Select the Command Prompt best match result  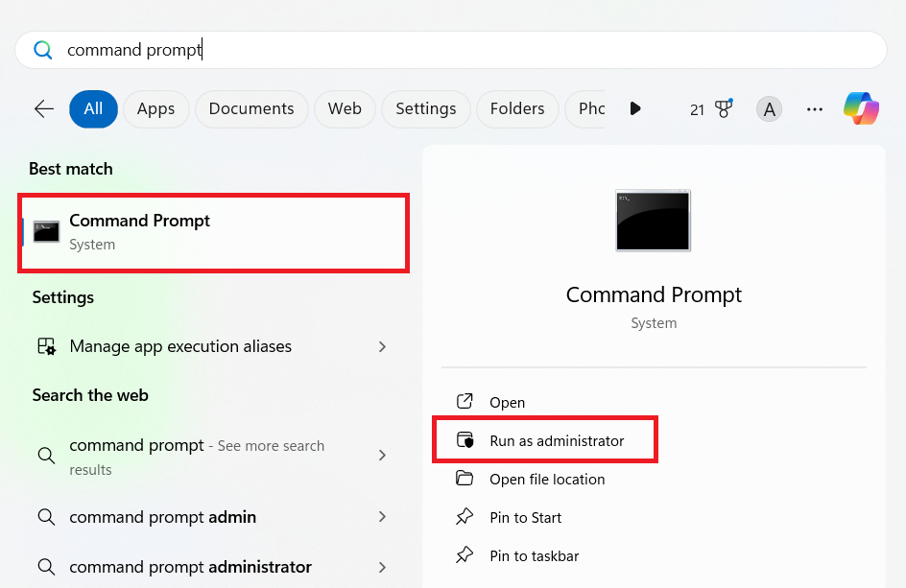pyautogui.click(x=213, y=232)
